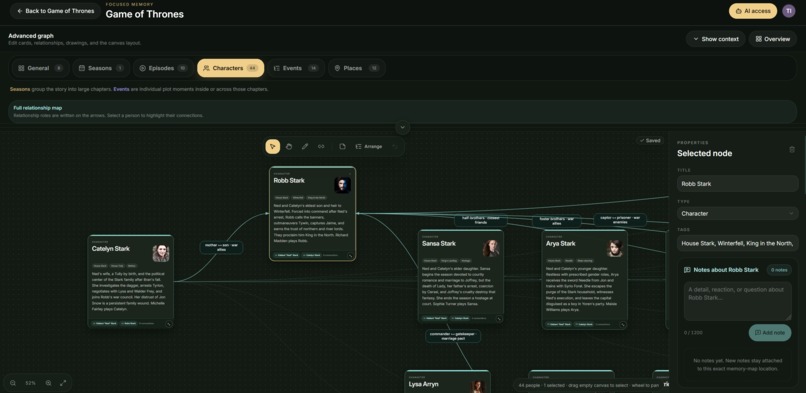This screenshot has width=806, height=393.
Task: Click the commander–gatekeeper marriage pact label
Action: [453, 336]
